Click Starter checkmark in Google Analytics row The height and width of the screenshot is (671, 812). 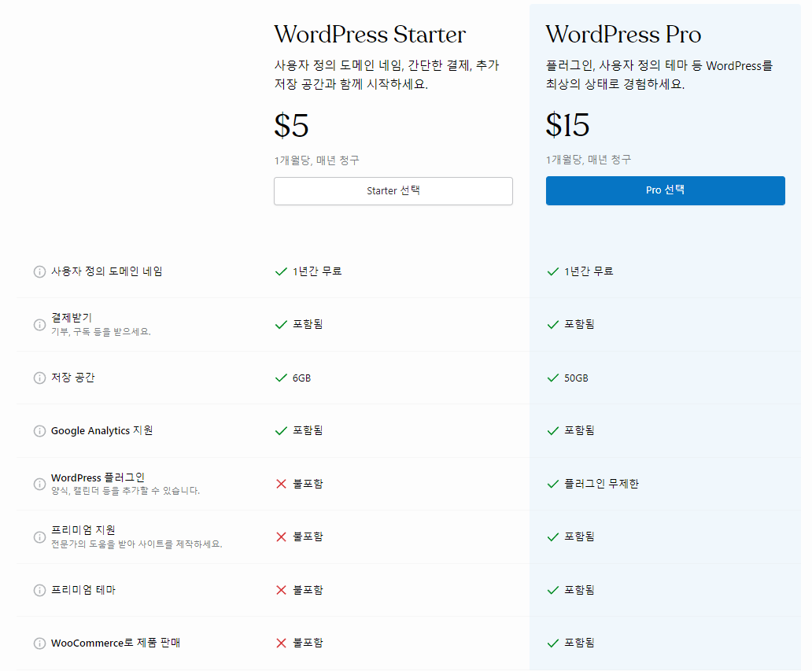point(281,431)
